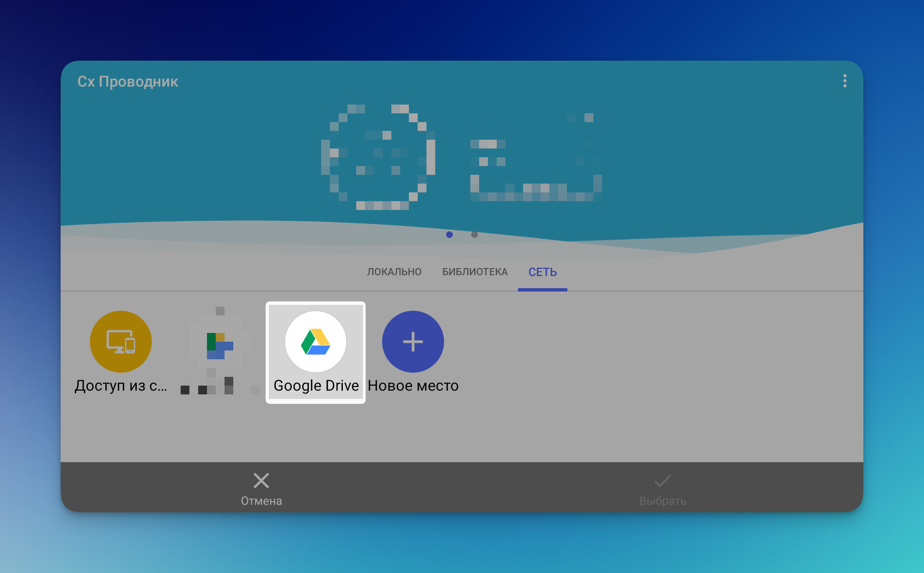
Task: Switch to the БИБЛИОТЕКА tab
Action: click(475, 272)
